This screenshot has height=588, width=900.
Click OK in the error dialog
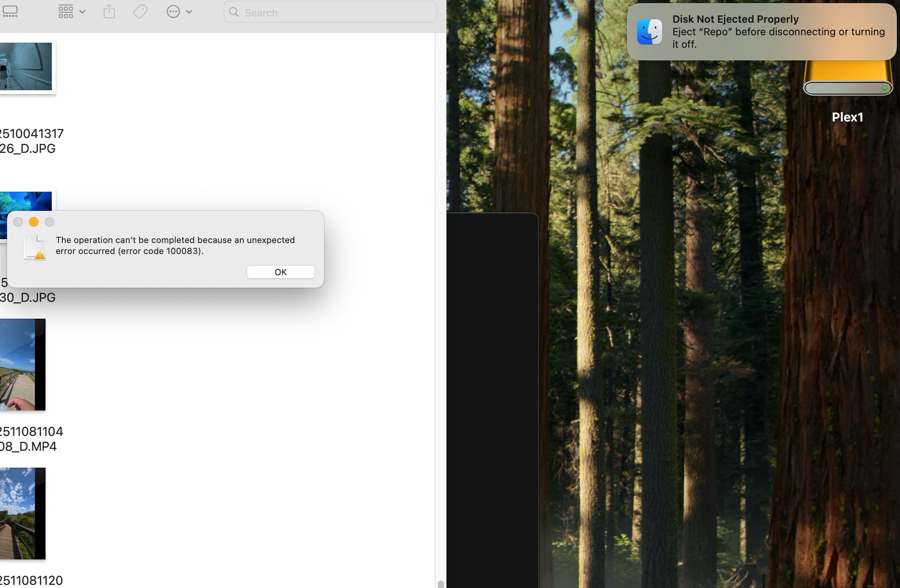coord(281,272)
